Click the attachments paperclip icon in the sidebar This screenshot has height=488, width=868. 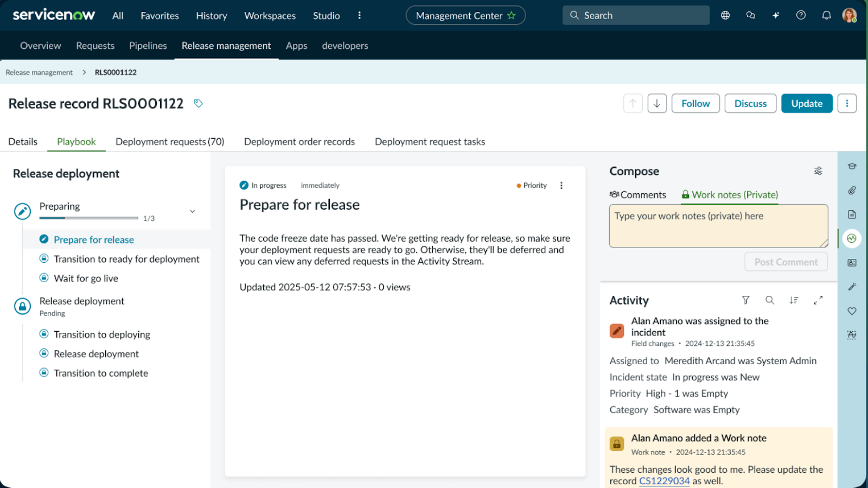point(852,191)
